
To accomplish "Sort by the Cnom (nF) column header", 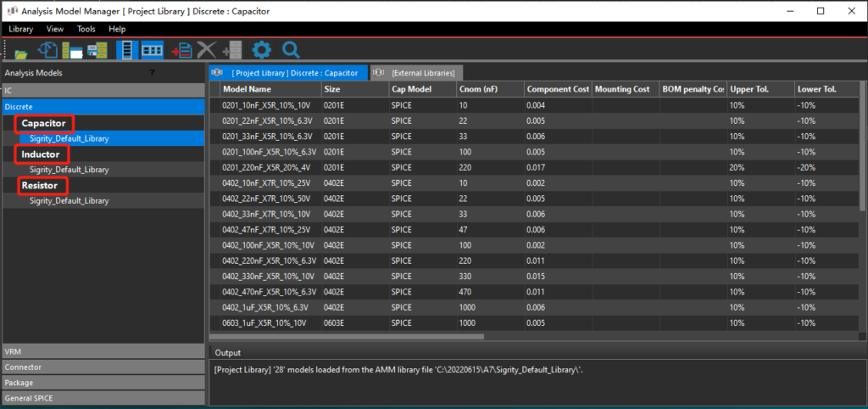I will [487, 89].
